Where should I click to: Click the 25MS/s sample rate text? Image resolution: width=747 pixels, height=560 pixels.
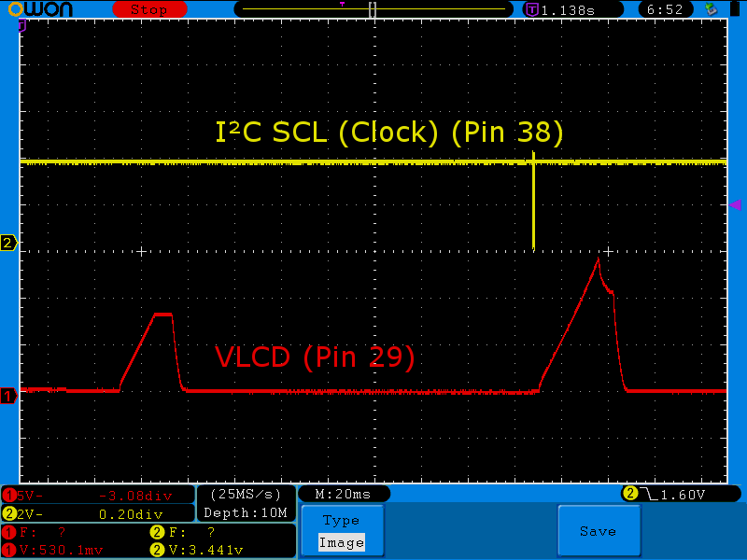click(x=246, y=495)
